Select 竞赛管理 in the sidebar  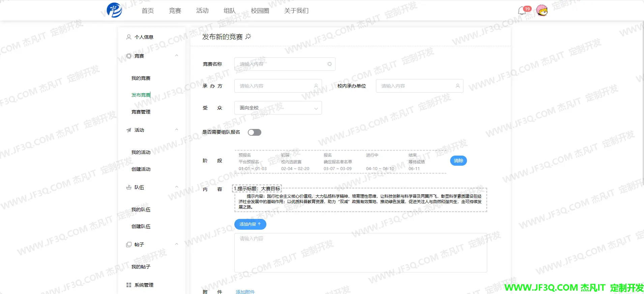[141, 112]
